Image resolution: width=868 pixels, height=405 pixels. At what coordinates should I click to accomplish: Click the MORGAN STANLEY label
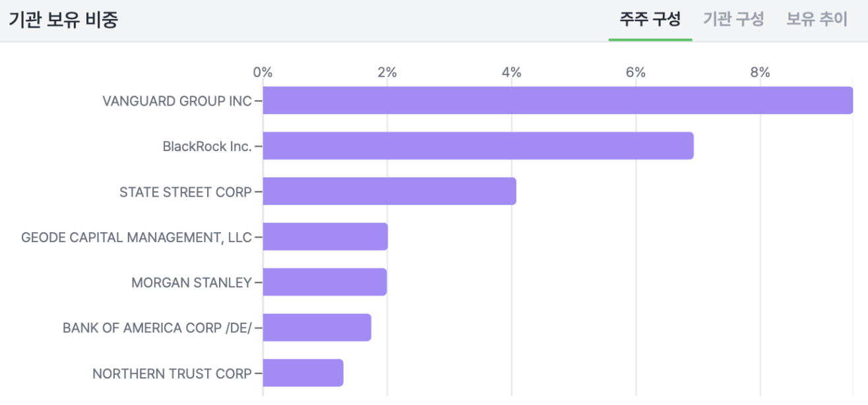tap(191, 283)
